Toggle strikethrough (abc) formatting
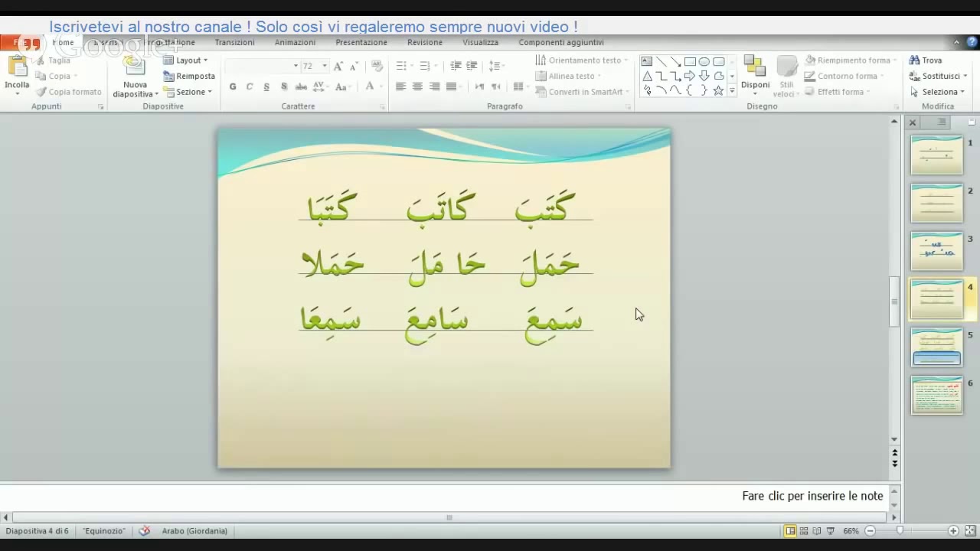This screenshot has height=551, width=980. tap(301, 86)
